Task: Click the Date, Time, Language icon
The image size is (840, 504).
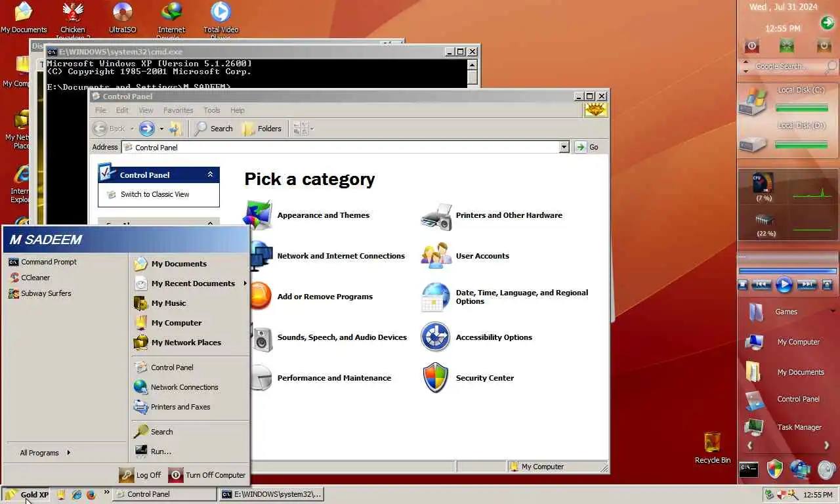Action: pos(436,297)
